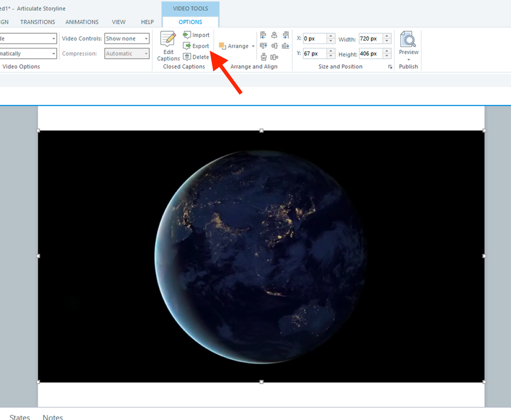This screenshot has height=420, width=511.
Task: Switch to the Transitions tab
Action: [37, 22]
